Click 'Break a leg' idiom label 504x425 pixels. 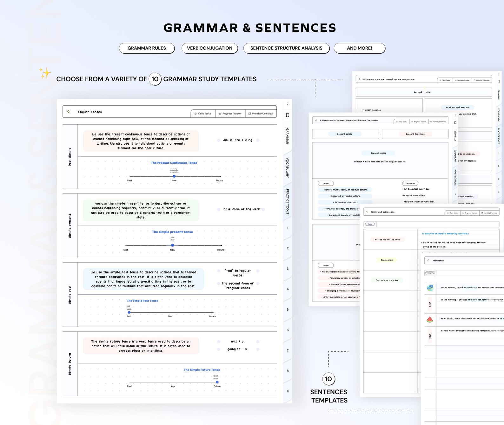[x=387, y=260]
